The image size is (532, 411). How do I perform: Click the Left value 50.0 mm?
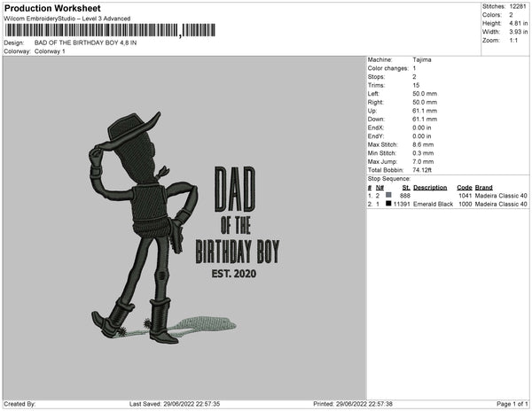pos(425,94)
